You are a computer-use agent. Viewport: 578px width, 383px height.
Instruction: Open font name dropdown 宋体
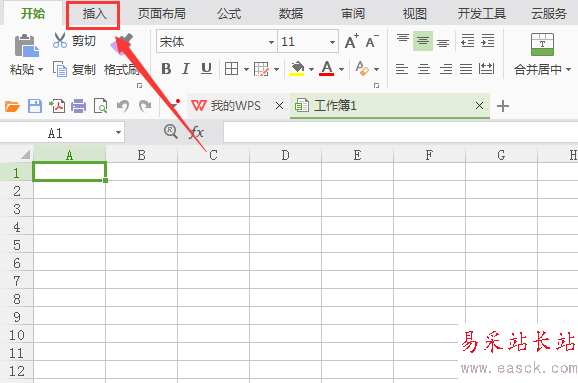coord(271,42)
